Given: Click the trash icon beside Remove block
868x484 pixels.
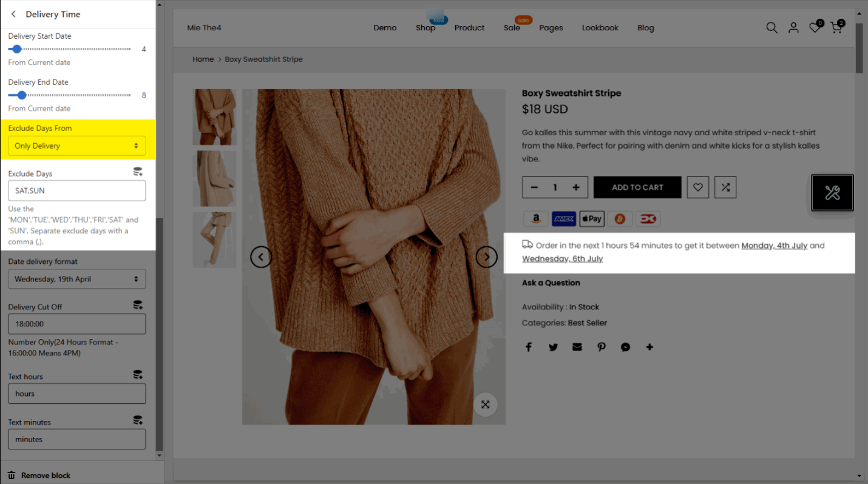Looking at the screenshot, I should [11, 476].
